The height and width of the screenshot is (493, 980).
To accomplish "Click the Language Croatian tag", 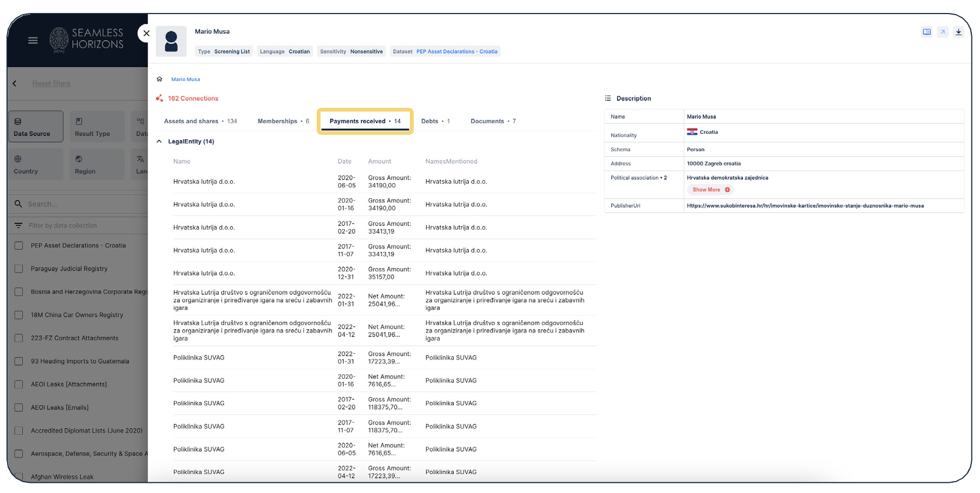I will pyautogui.click(x=285, y=51).
